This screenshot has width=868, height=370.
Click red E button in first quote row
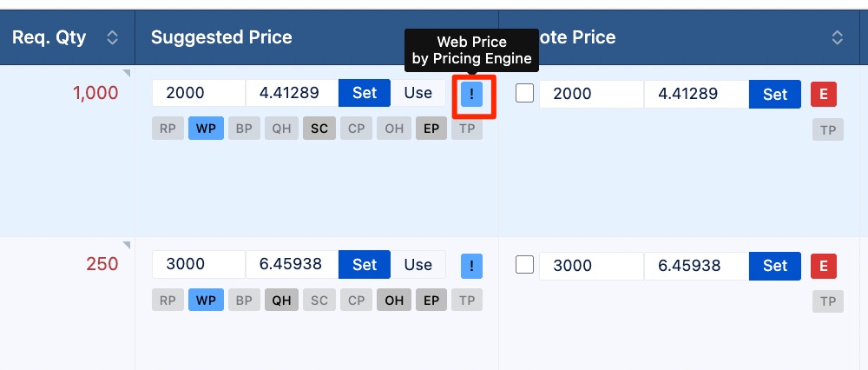tap(824, 94)
